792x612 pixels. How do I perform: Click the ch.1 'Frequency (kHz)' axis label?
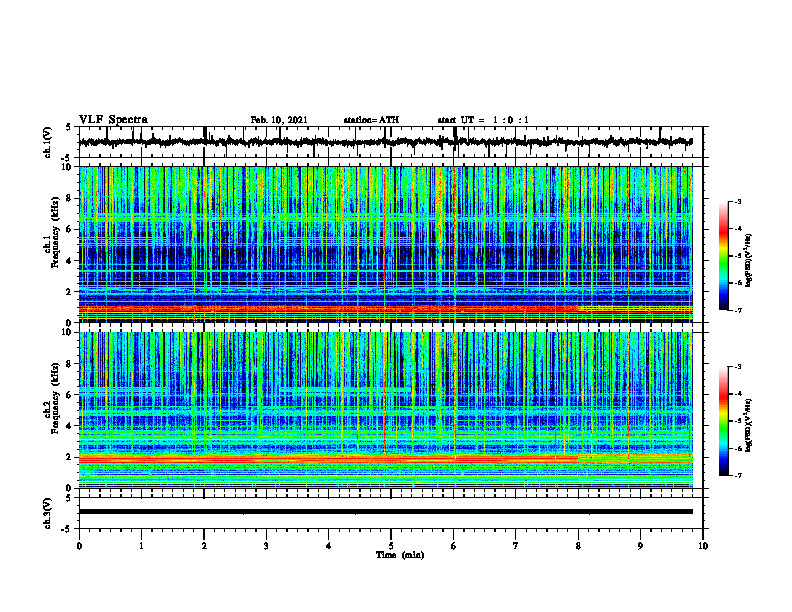(x=55, y=233)
